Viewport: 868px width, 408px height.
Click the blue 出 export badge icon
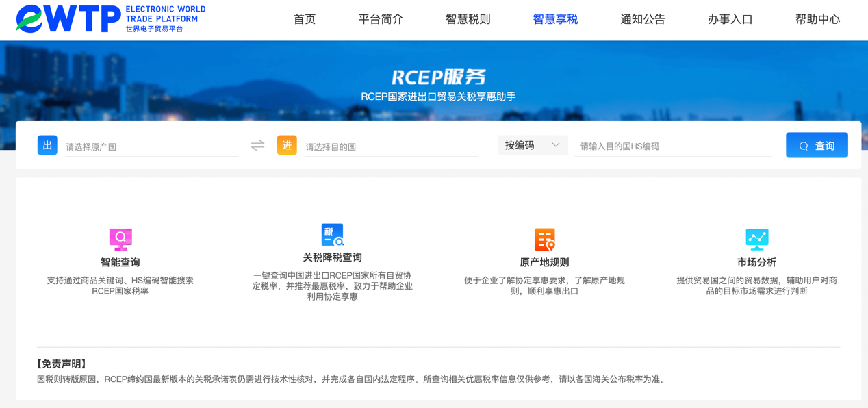point(47,145)
